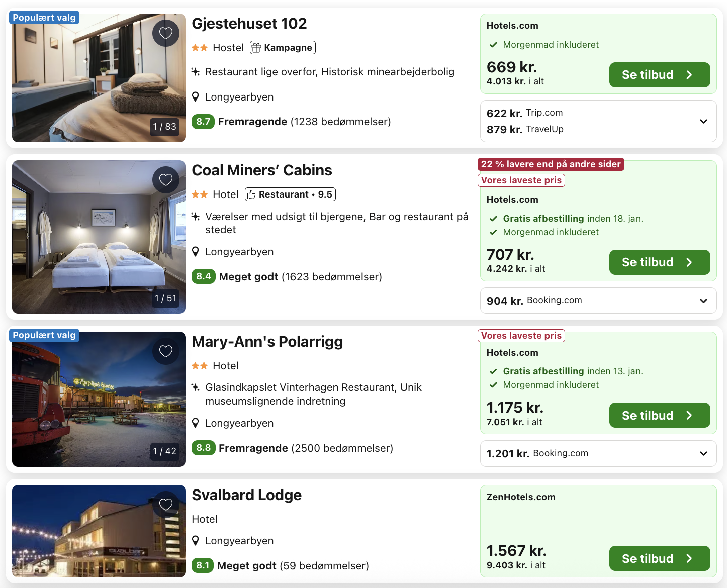This screenshot has height=588, width=727.
Task: Toggle heart on Mary-Ann's Polarrigg photo
Action: click(x=166, y=351)
